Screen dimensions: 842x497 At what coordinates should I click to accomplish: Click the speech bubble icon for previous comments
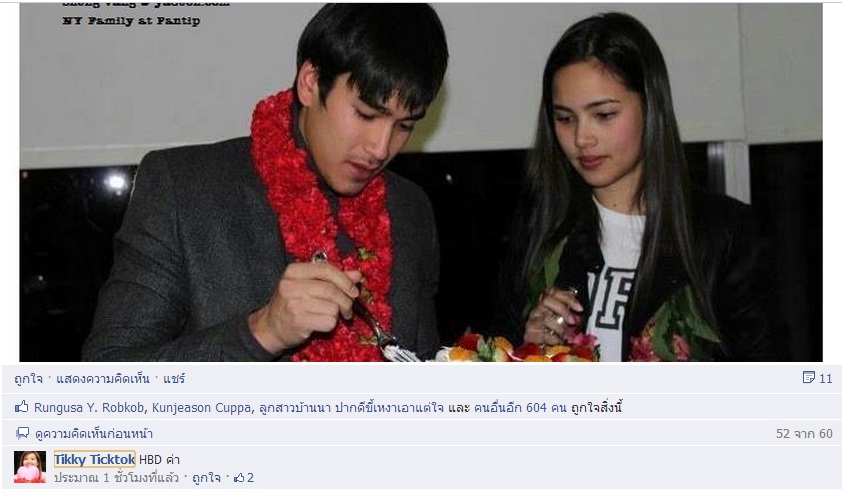point(23,433)
